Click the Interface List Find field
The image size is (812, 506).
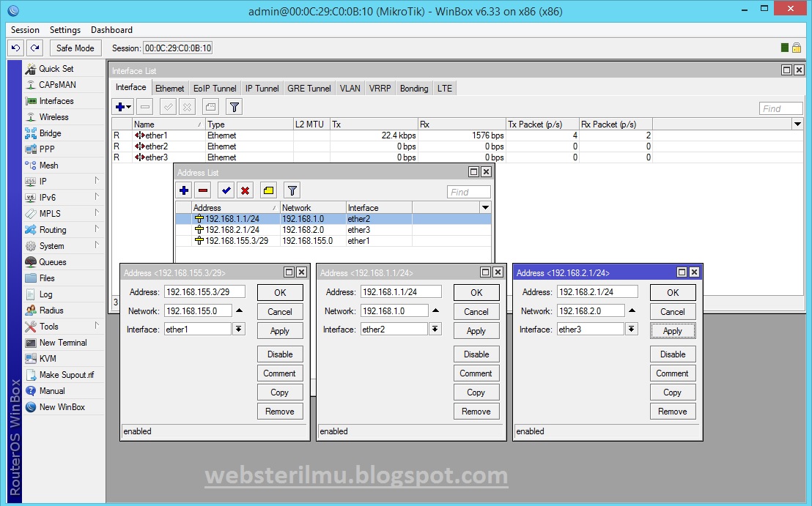pos(781,108)
